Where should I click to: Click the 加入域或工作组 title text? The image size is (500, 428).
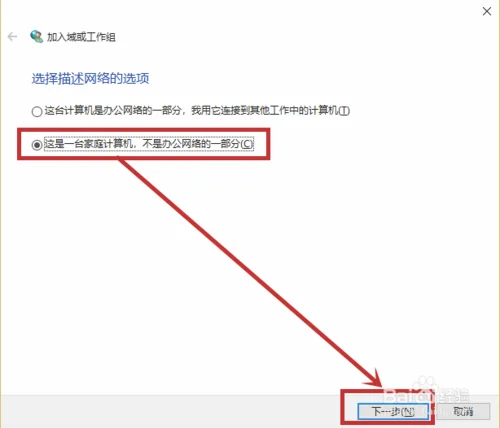tap(81, 37)
